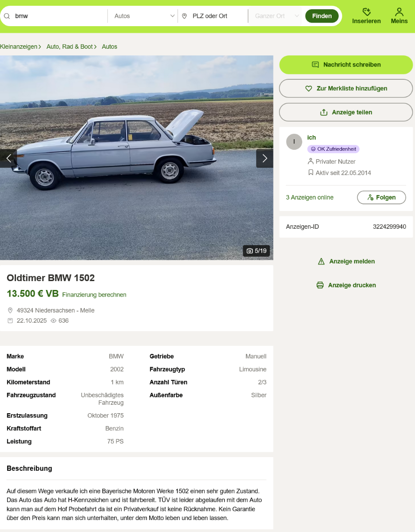Open the Meins profile menu
Viewport: 415px width, 532px height.
point(399,16)
